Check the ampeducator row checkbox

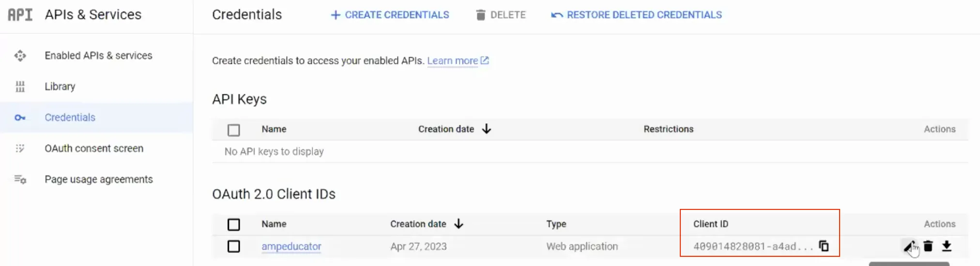pos(234,246)
